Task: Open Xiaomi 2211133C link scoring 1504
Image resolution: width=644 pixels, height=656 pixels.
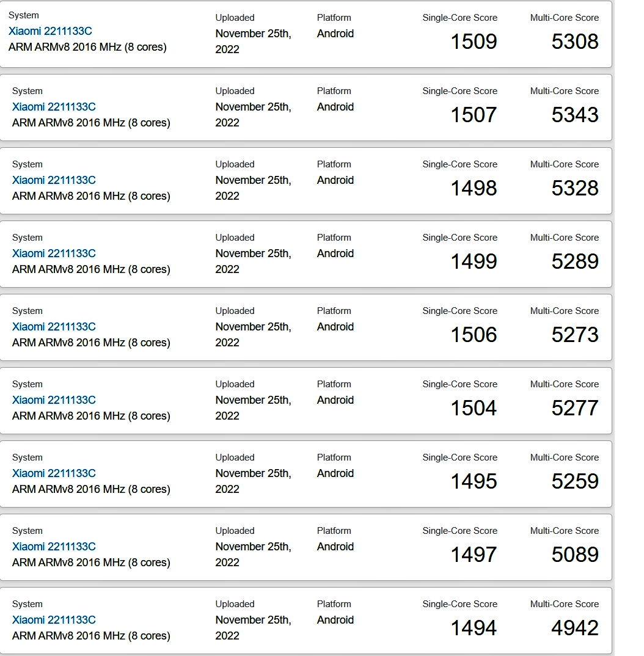Action: [x=54, y=400]
